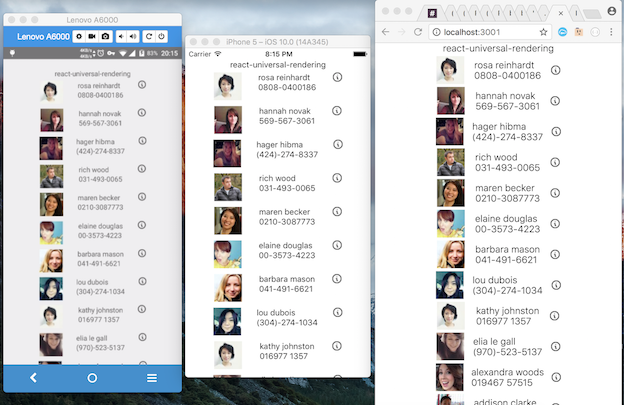The image size is (624, 405).
Task: Click react-universal-rendering heading in Chrome page
Action: coord(498,49)
